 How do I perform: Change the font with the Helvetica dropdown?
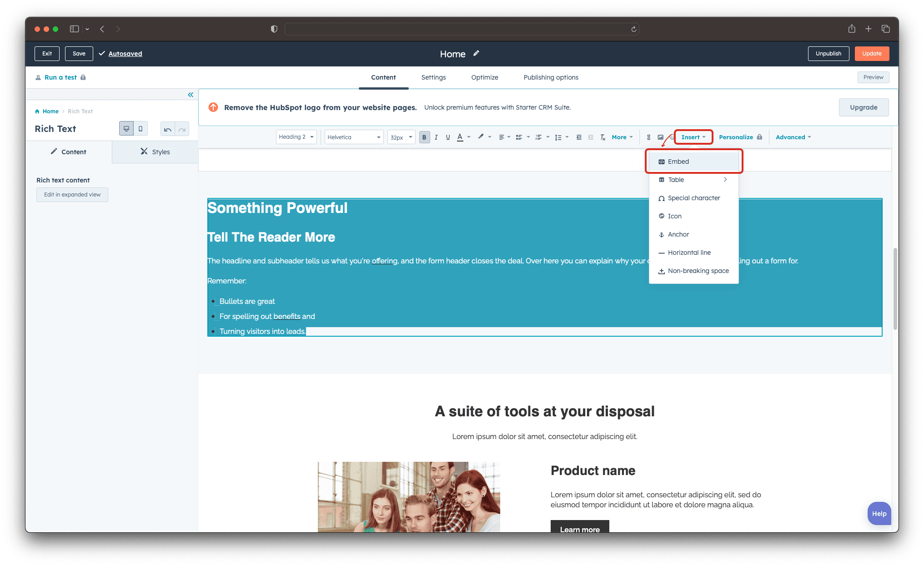[354, 137]
